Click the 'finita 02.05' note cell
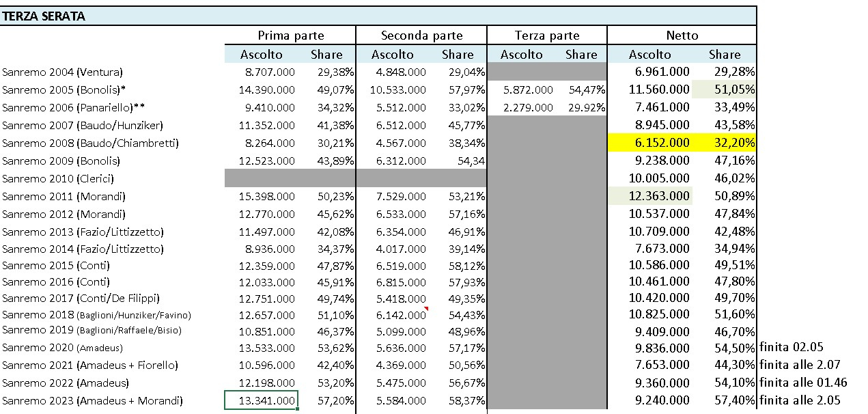The height and width of the screenshot is (414, 868). coord(792,348)
